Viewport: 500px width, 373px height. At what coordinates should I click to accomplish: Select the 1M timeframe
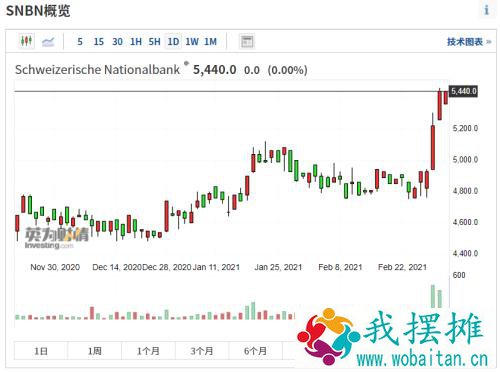pos(211,42)
